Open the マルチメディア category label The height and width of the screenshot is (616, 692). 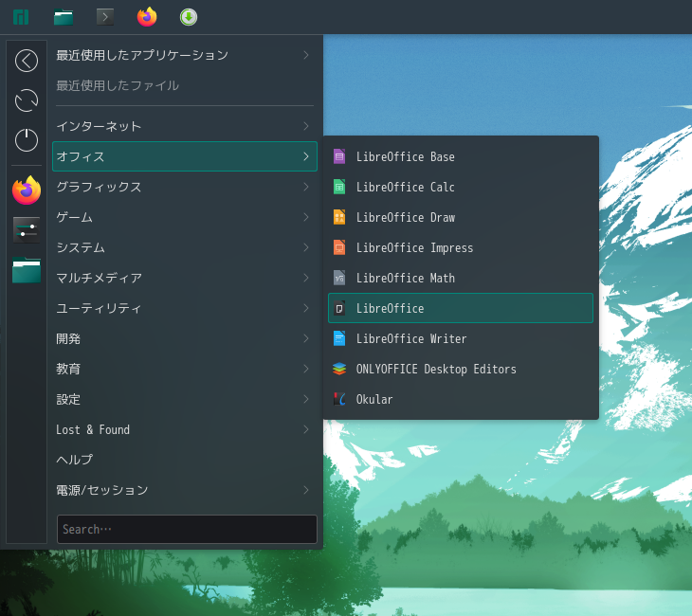pos(99,278)
